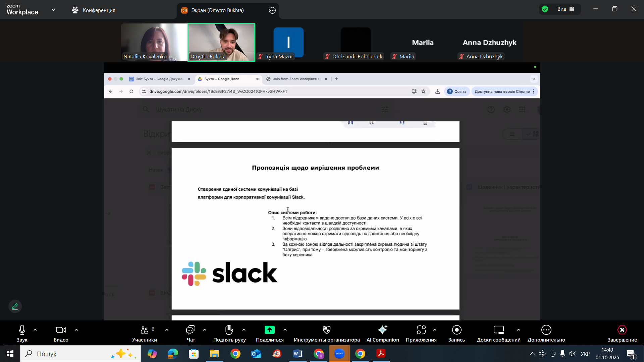Open the AI Companion panel

click(382, 330)
